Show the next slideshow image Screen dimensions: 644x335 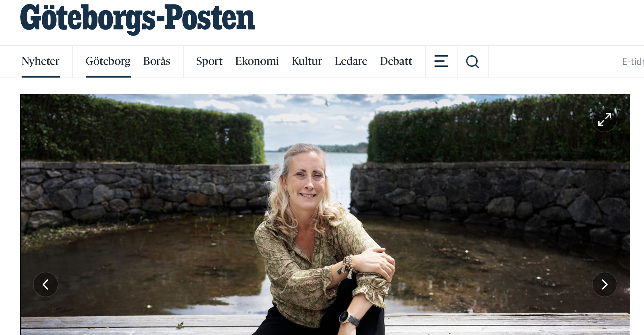[604, 284]
